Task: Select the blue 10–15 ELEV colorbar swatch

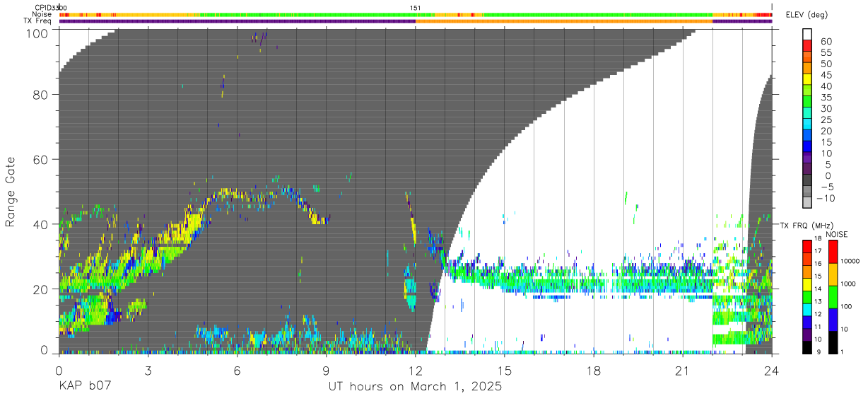Action: (x=808, y=147)
